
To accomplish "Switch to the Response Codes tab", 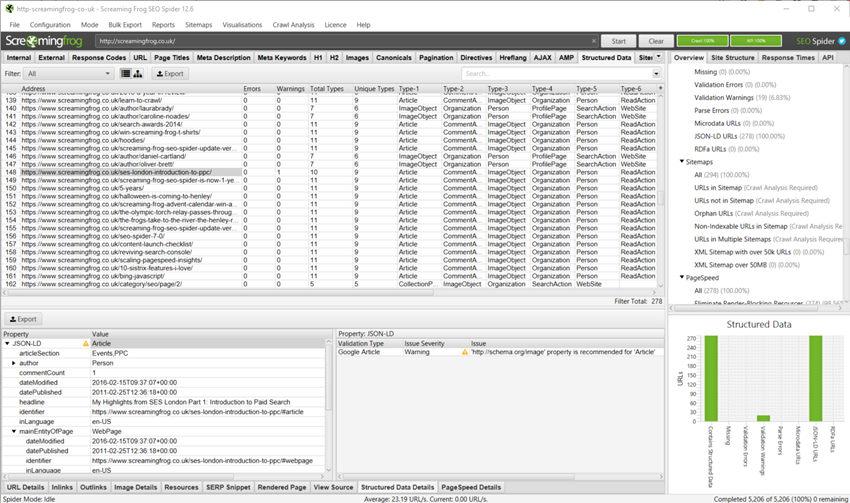I will (x=98, y=58).
